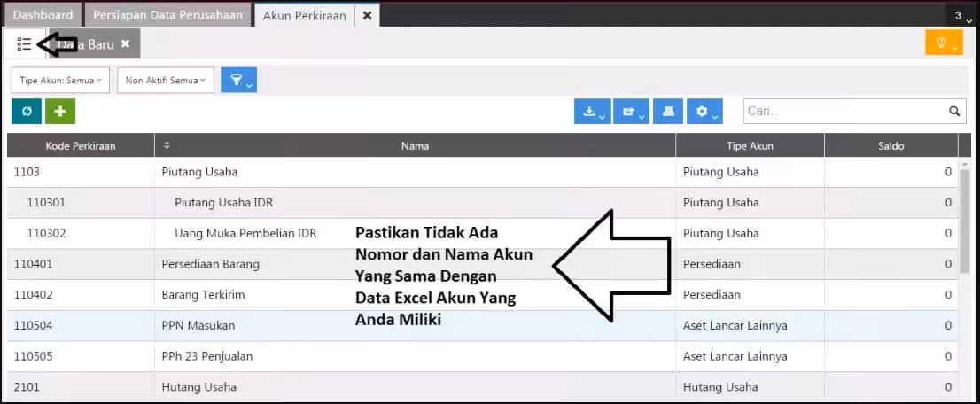Expand the Non Aktif: Semua dropdown
Viewport: 980px width, 404px height.
click(166, 80)
